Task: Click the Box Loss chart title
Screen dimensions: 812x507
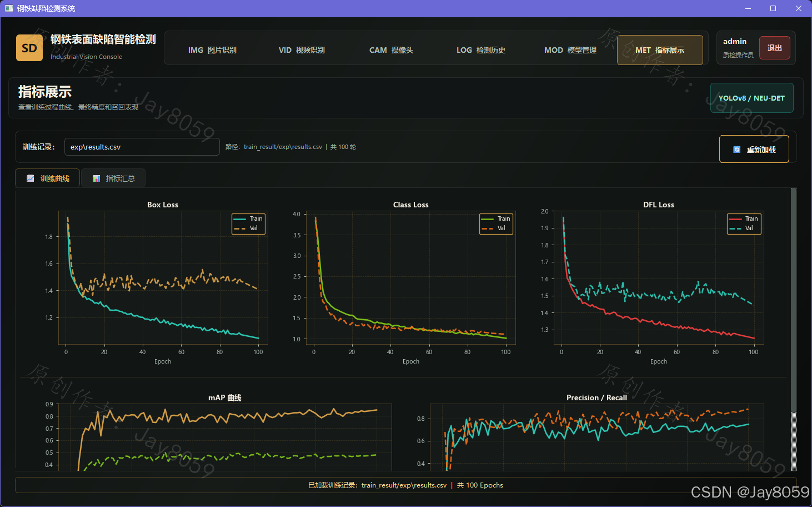Action: [163, 205]
